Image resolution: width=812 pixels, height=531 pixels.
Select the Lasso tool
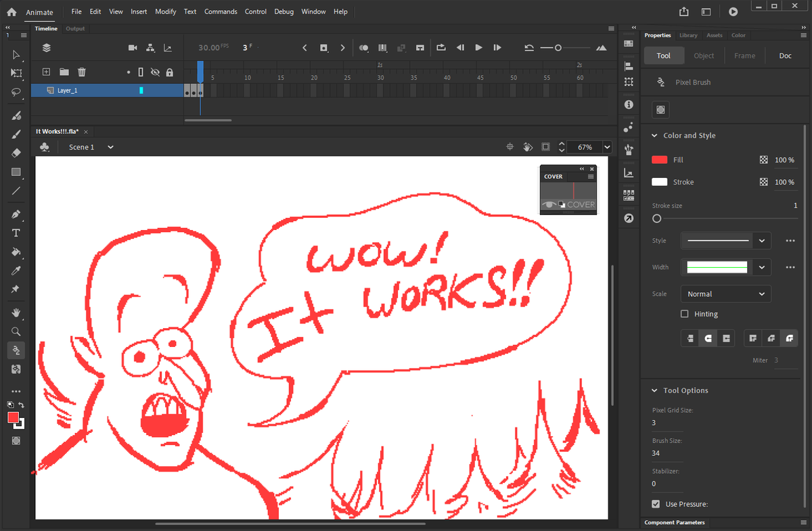[x=16, y=91]
